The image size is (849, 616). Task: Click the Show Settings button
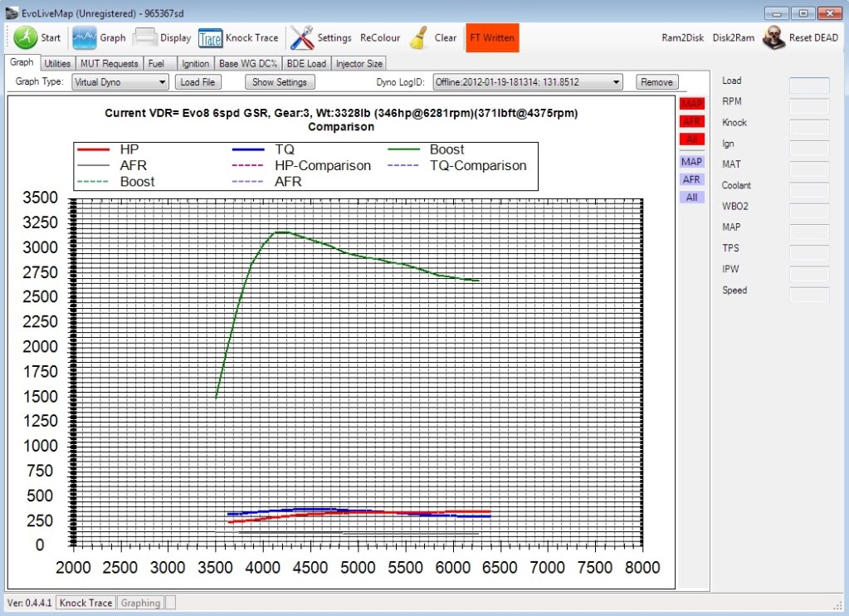click(x=280, y=82)
